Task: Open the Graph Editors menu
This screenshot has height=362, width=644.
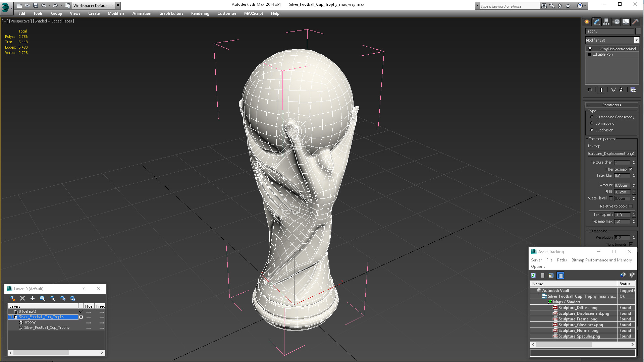Action: (x=171, y=13)
